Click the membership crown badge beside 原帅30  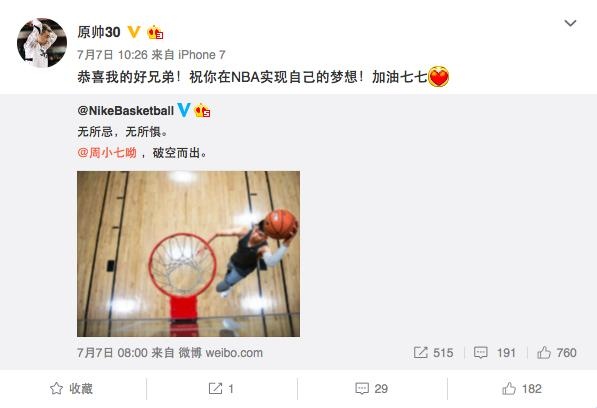pyautogui.click(x=155, y=32)
